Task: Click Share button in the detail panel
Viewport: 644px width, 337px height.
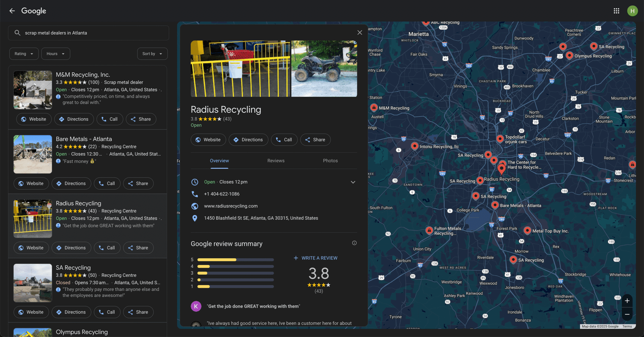Action: [x=315, y=140]
